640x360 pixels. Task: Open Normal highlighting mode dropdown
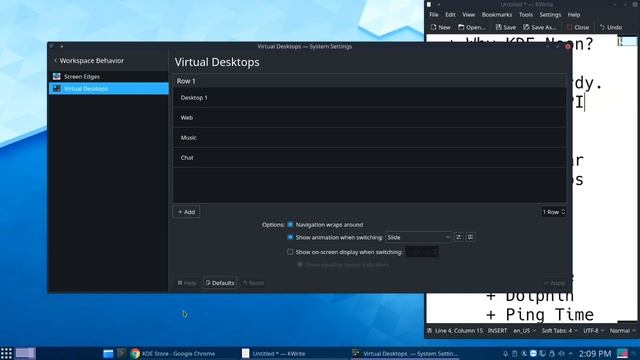click(x=622, y=331)
